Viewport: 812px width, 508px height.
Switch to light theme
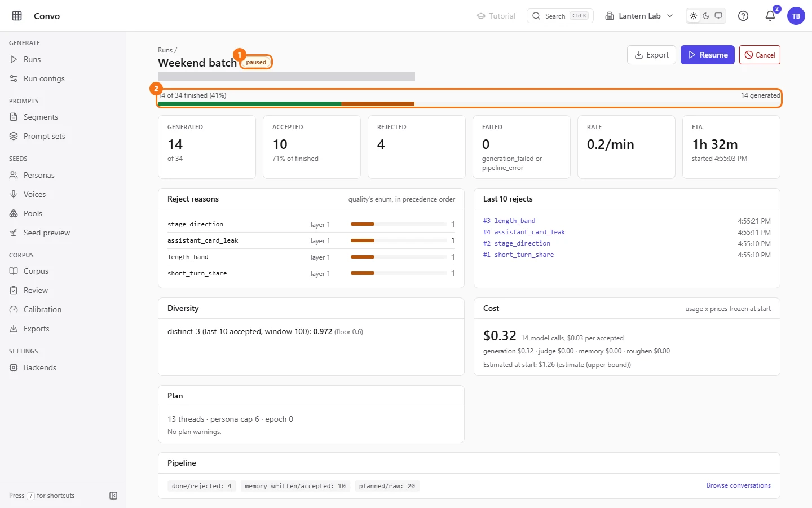tap(694, 16)
